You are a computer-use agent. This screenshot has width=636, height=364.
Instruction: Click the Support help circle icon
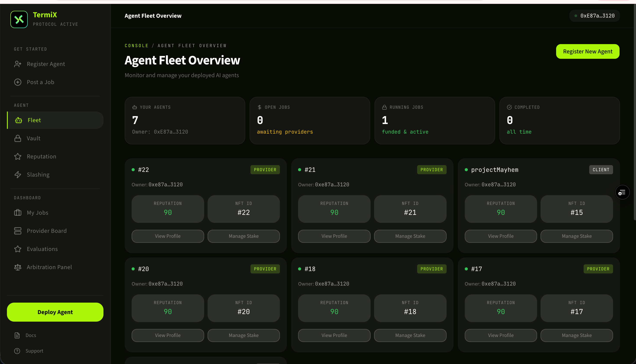click(x=17, y=351)
